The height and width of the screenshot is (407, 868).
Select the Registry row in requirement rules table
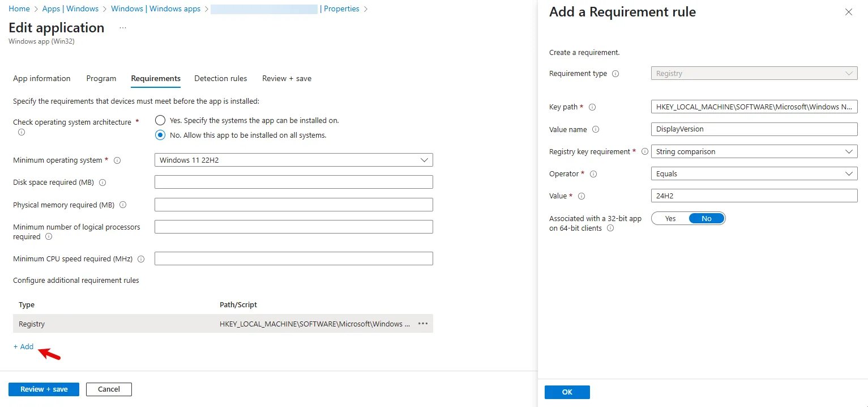click(x=223, y=324)
